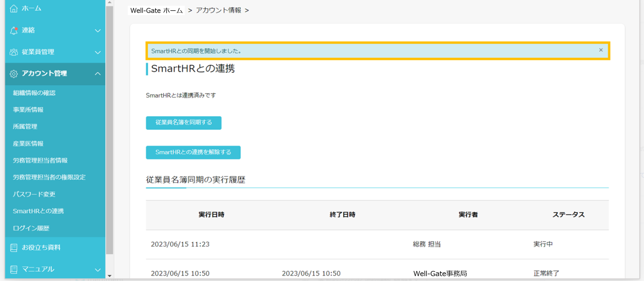Open the 連絡 sidebar menu label

28,30
